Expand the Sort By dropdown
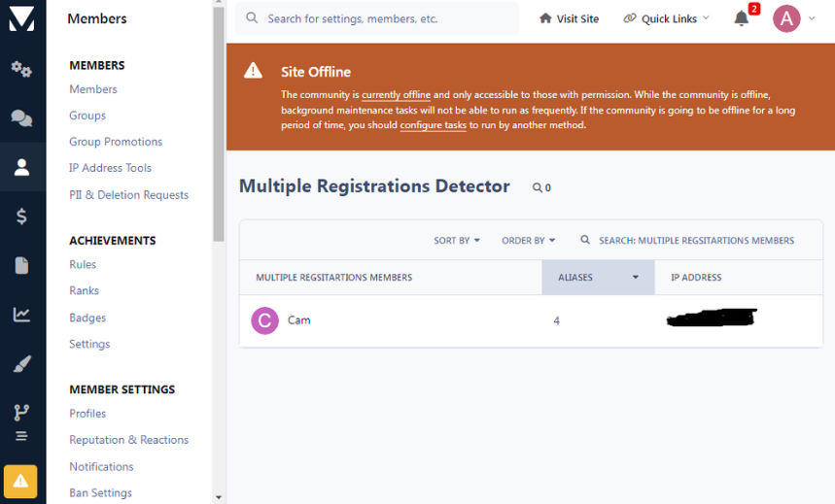Screen dimensions: 835x504 (457, 241)
